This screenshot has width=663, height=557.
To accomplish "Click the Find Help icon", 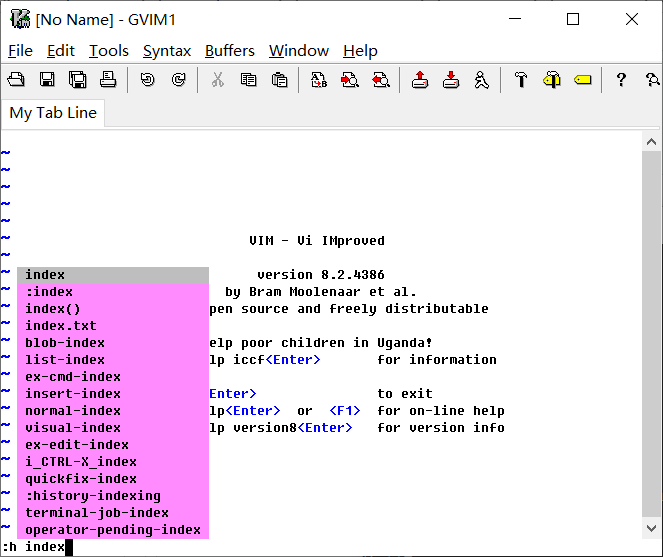I will pyautogui.click(x=652, y=80).
